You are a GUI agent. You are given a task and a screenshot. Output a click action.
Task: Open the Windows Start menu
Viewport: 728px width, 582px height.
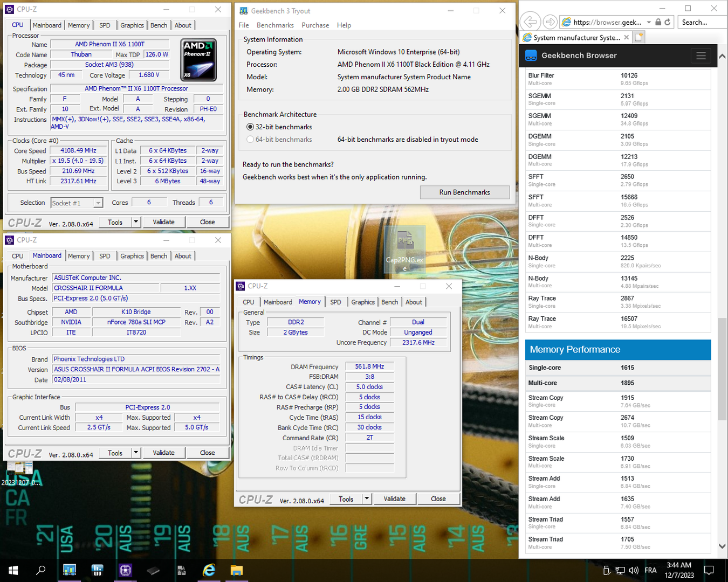pyautogui.click(x=13, y=570)
